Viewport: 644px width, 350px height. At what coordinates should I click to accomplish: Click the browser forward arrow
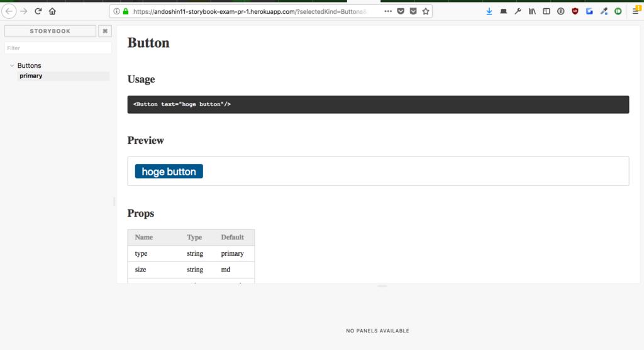coord(24,11)
